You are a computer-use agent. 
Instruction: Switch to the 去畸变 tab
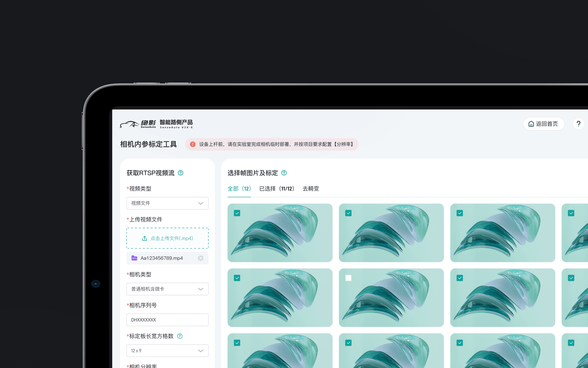[x=311, y=189]
